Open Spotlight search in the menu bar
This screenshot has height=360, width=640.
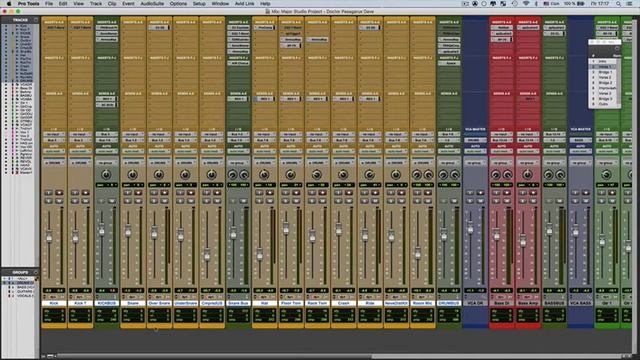[x=619, y=3]
